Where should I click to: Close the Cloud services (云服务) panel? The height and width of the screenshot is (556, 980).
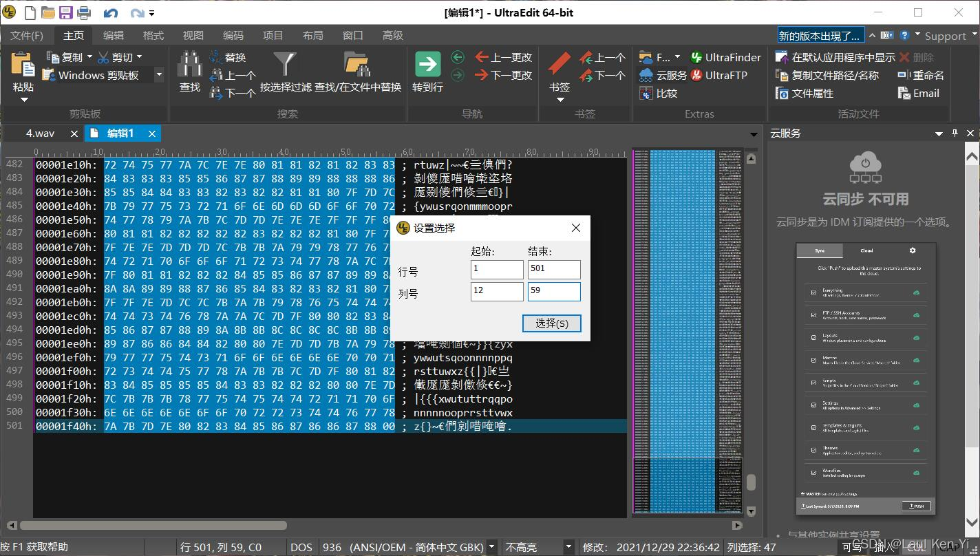coord(970,133)
